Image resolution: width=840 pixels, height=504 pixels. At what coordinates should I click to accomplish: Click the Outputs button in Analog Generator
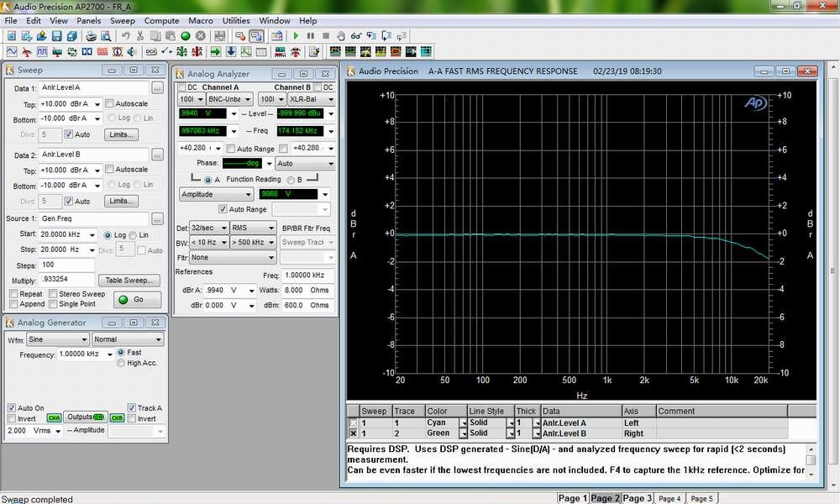click(x=85, y=417)
